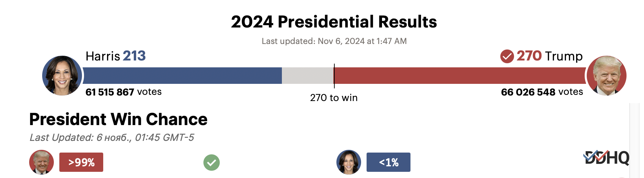
Task: Click the DDHQ logo
Action: 606,158
